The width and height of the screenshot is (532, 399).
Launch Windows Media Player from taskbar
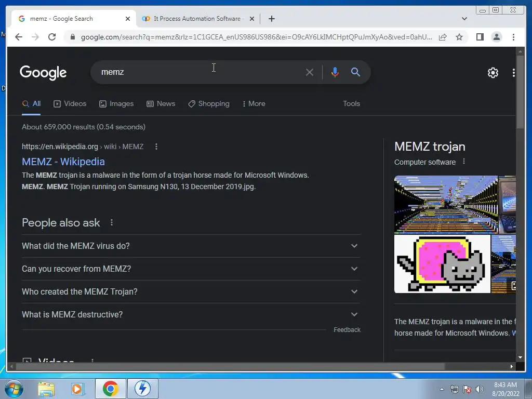coord(77,389)
